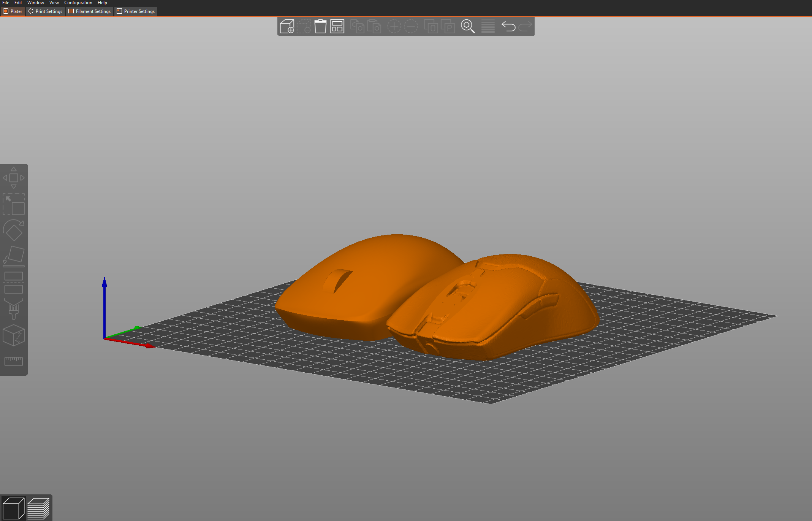Switch to the Printer Settings tab
The height and width of the screenshot is (521, 812).
[x=136, y=11]
